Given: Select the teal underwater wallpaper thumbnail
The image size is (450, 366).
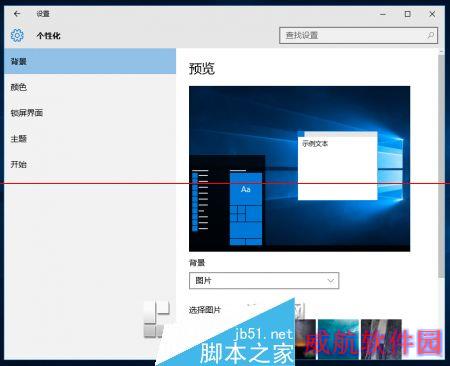Looking at the screenshot, I should click(338, 339).
